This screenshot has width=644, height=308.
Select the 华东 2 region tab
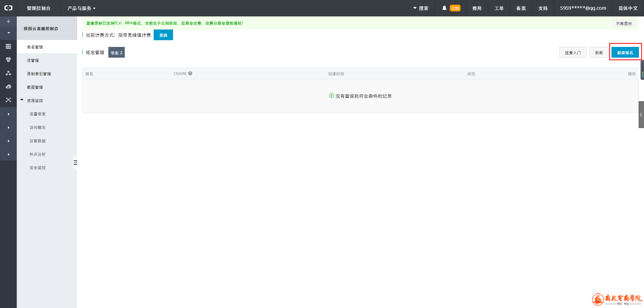click(x=116, y=53)
